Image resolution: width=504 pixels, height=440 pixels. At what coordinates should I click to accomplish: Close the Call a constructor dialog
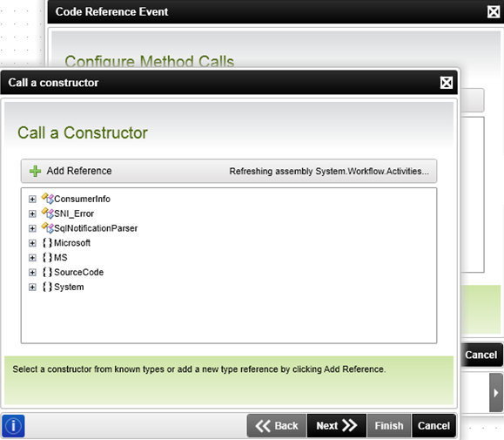[x=447, y=83]
